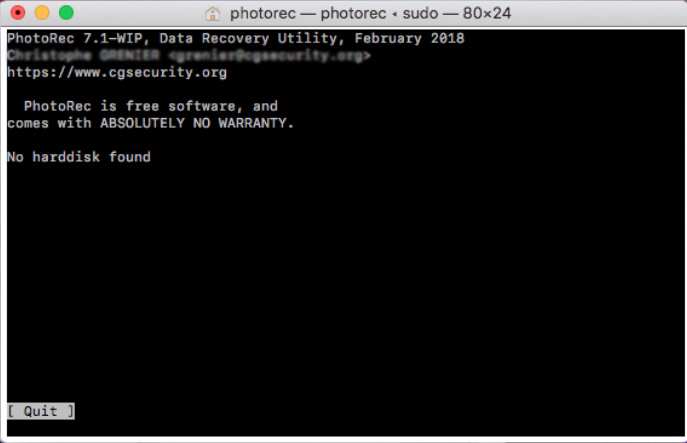The width and height of the screenshot is (687, 443).
Task: Minimize the terminal with the yellow button
Action: coord(42,13)
